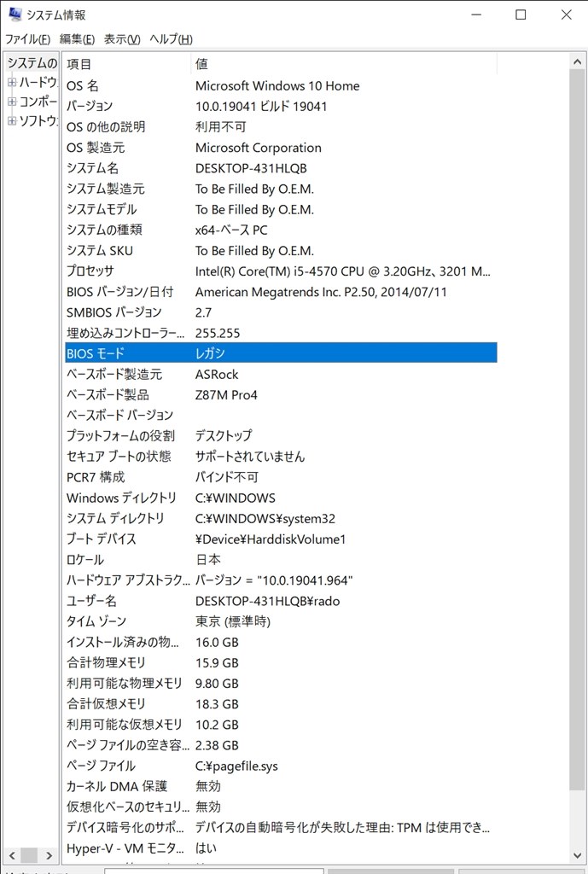Close the システム情報 window
588x874 pixels.
pyautogui.click(x=567, y=15)
